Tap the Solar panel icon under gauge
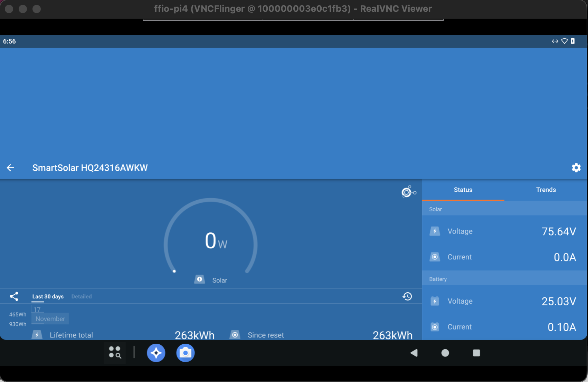The height and width of the screenshot is (382, 588). pos(200,279)
